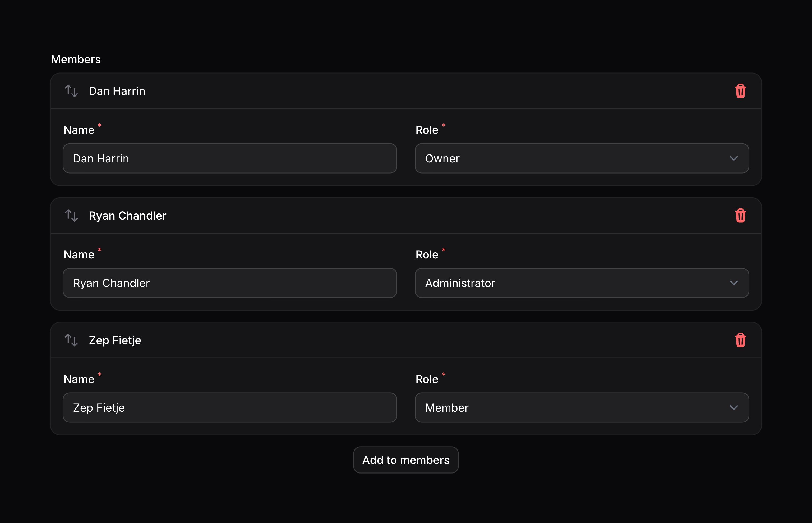Screen dimensions: 812x523
Task: Click the reorder arrows beside Zep Fietje
Action: click(72, 340)
